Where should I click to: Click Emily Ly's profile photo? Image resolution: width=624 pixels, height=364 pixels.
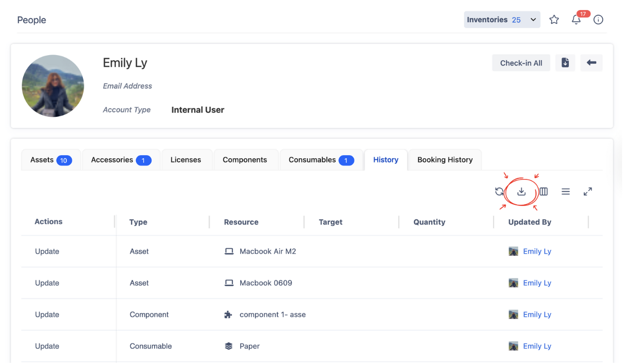[x=53, y=86]
